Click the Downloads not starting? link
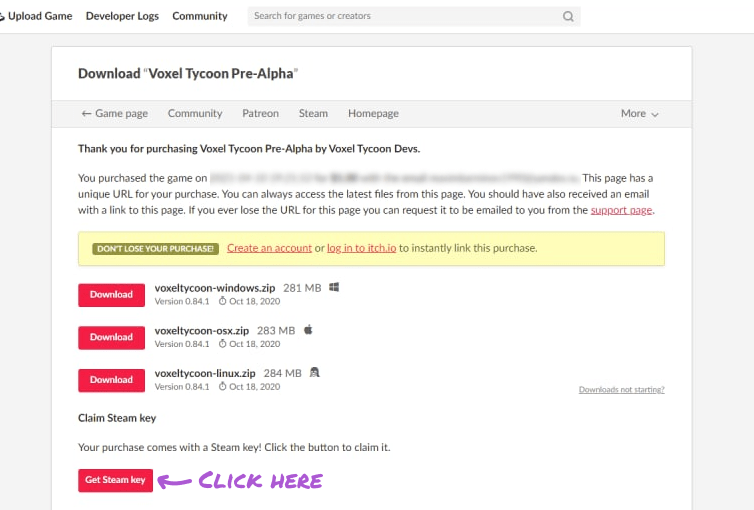The width and height of the screenshot is (754, 510). pos(621,389)
